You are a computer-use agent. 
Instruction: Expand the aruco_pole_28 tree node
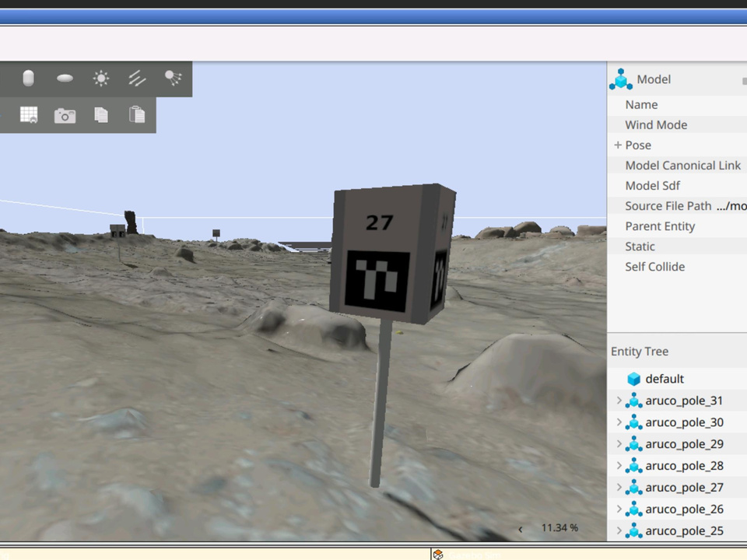click(x=619, y=466)
